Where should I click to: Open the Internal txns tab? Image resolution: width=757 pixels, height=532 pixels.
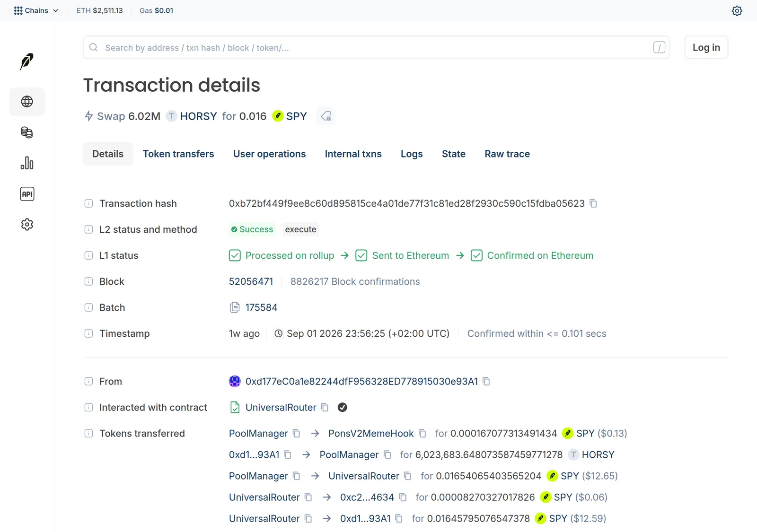pos(353,154)
